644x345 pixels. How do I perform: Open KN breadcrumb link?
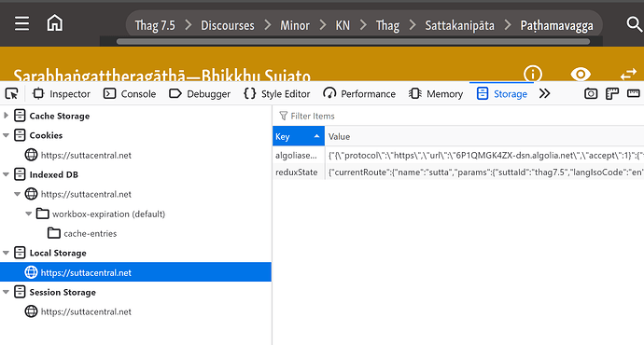tap(343, 25)
